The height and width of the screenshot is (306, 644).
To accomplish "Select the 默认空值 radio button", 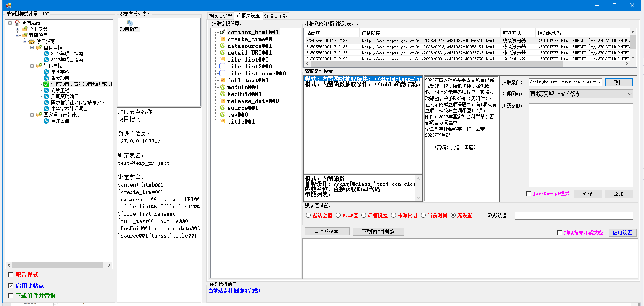I will (308, 215).
